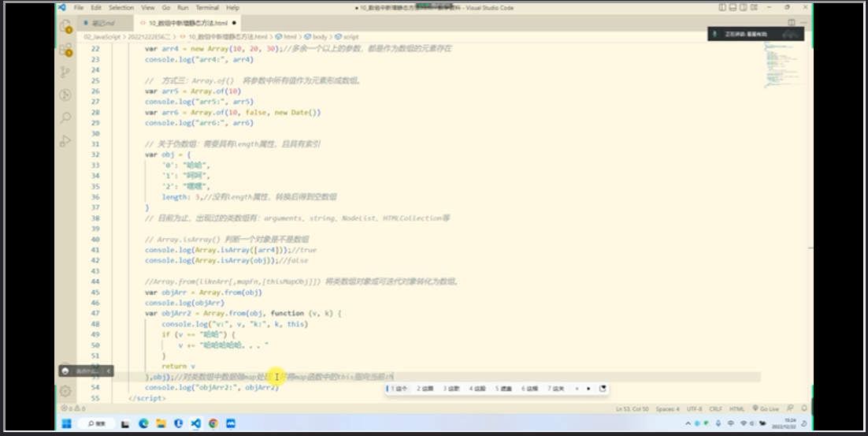
Task: Open the Selection menu
Action: click(121, 8)
